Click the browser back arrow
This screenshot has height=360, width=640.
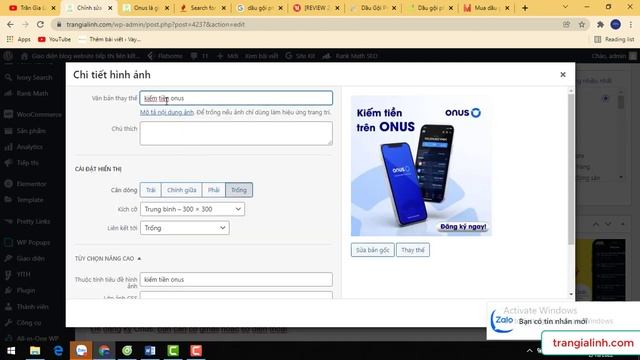10,24
